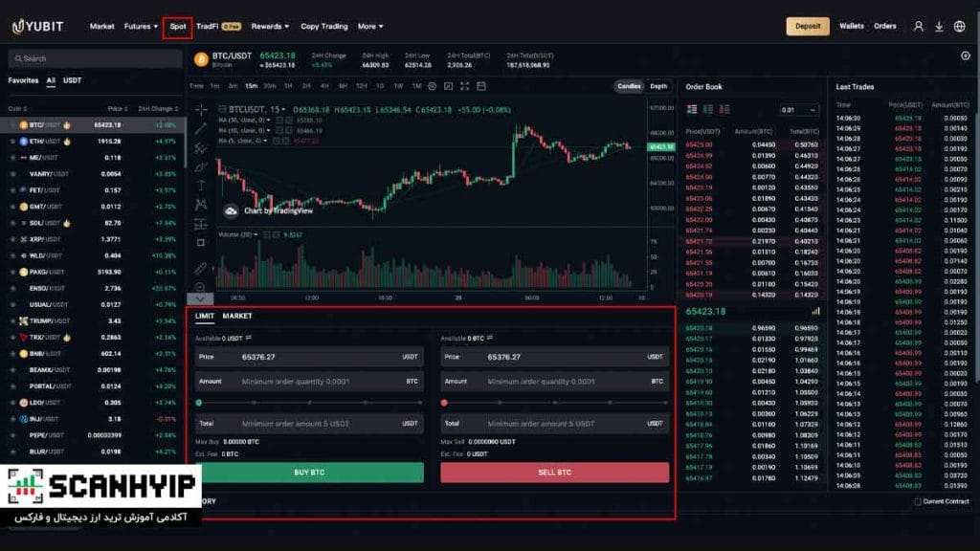This screenshot has width=980, height=551.
Task: Open the user profile icon
Action: click(x=918, y=26)
